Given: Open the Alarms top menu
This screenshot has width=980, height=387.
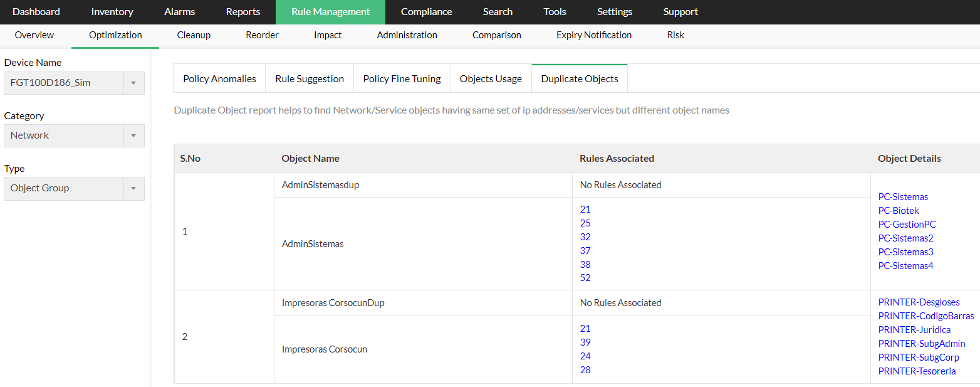Looking at the screenshot, I should click(x=179, y=12).
